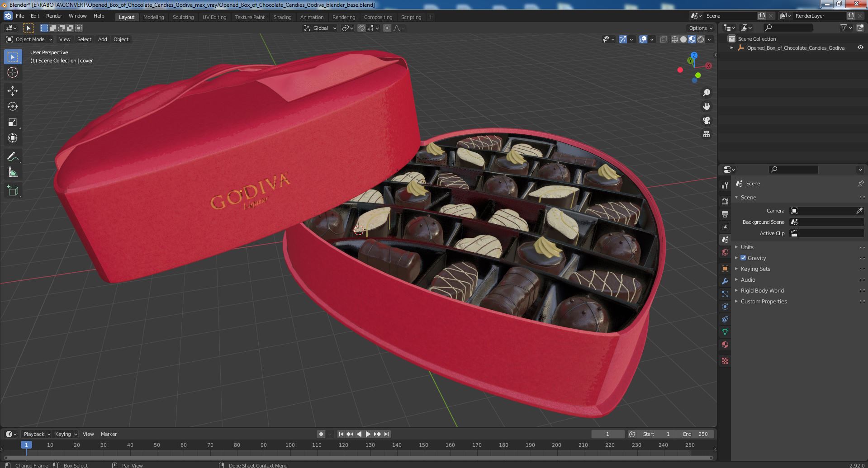This screenshot has height=468, width=868.
Task: Click the timeline horizontal scrollbar
Action: [357, 458]
